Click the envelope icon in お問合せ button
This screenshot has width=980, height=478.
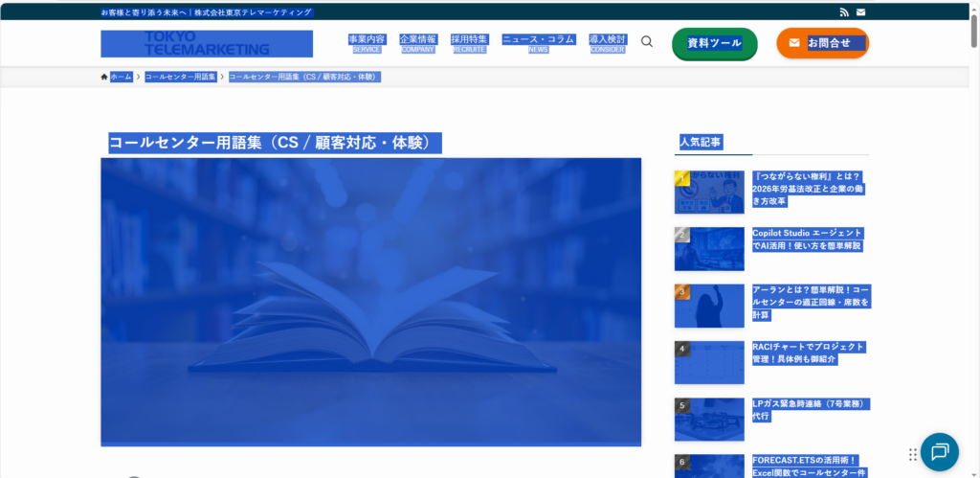point(793,43)
